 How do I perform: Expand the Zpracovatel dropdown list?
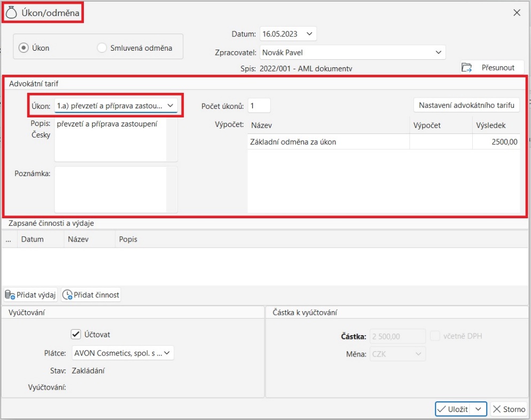coord(438,52)
